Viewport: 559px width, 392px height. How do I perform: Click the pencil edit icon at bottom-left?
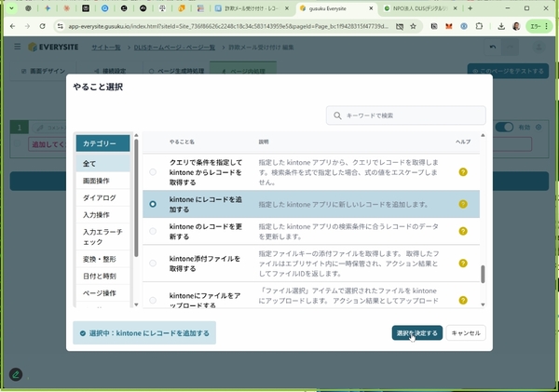click(16, 374)
